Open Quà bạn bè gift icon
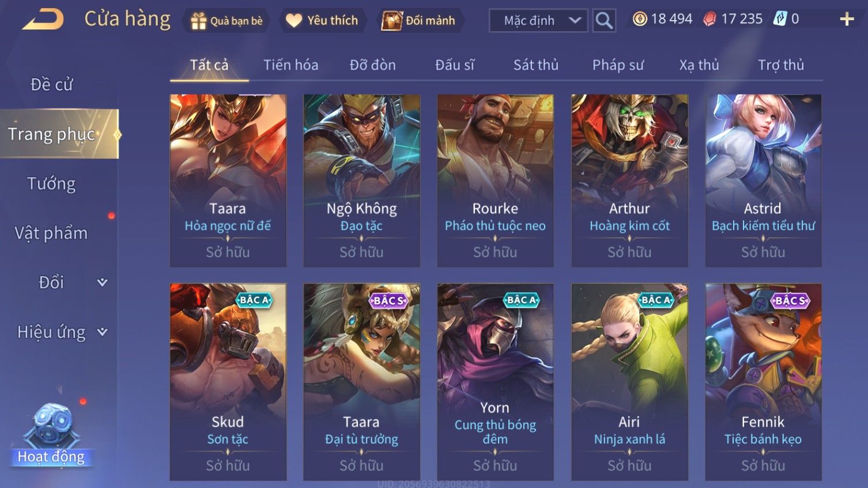 [x=198, y=21]
